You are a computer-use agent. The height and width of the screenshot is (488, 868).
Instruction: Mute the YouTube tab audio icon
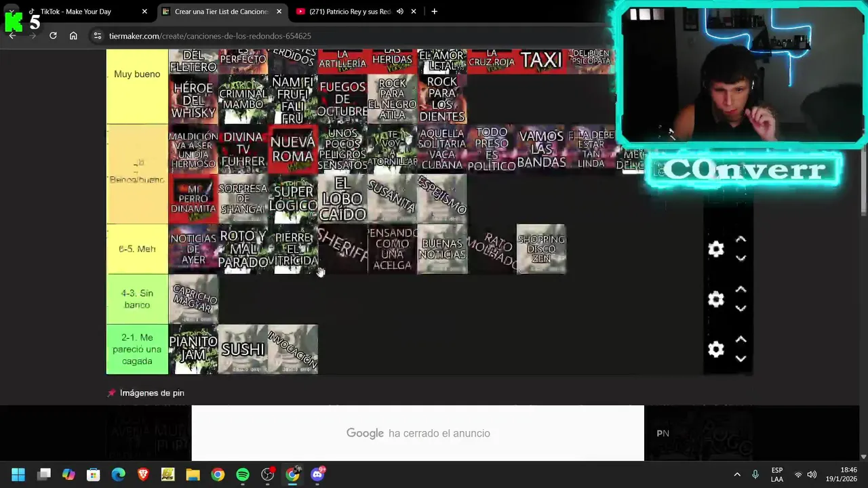[400, 12]
